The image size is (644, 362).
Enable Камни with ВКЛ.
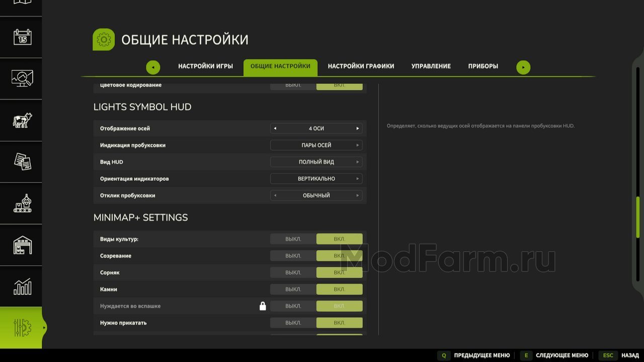click(340, 289)
